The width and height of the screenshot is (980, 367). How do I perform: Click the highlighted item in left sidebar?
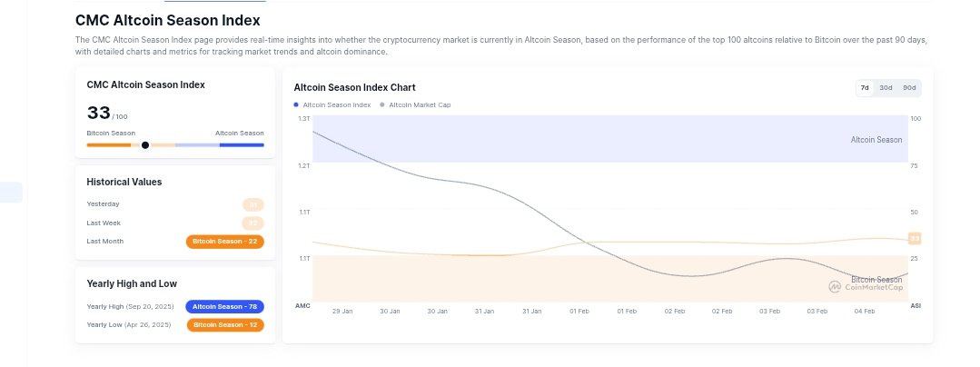11,192
